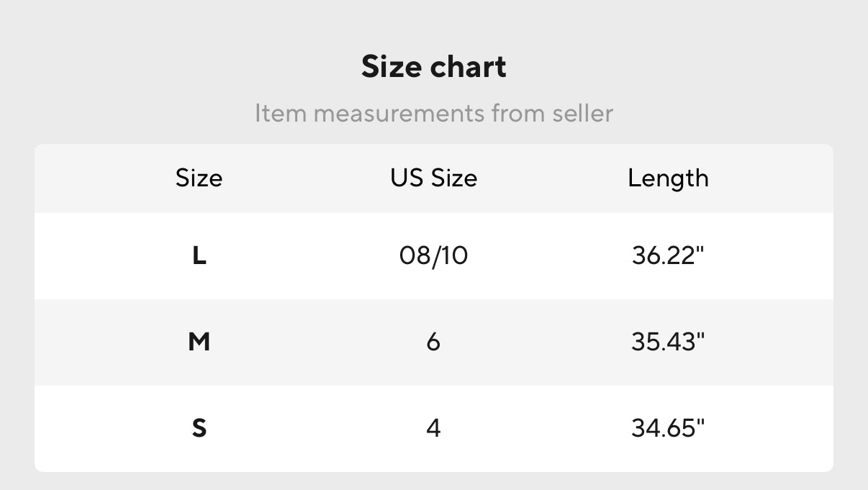The image size is (868, 490).
Task: Select the 'Size' column header
Action: 199,178
